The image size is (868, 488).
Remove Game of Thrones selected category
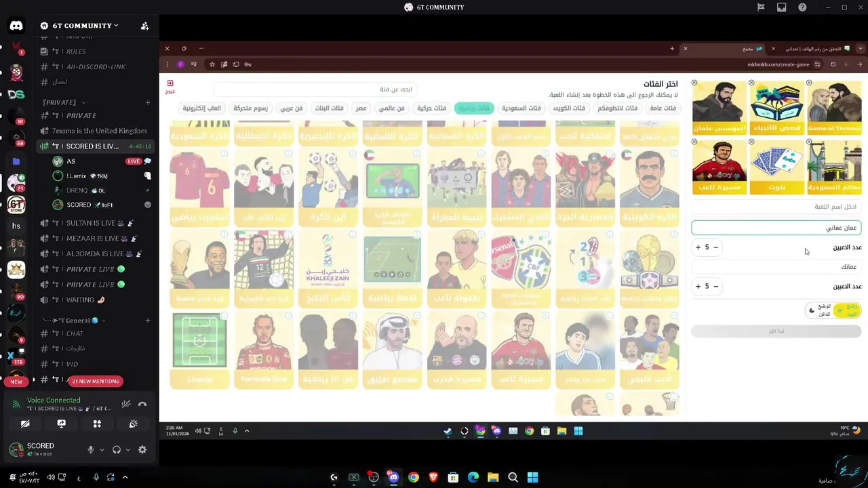[809, 83]
